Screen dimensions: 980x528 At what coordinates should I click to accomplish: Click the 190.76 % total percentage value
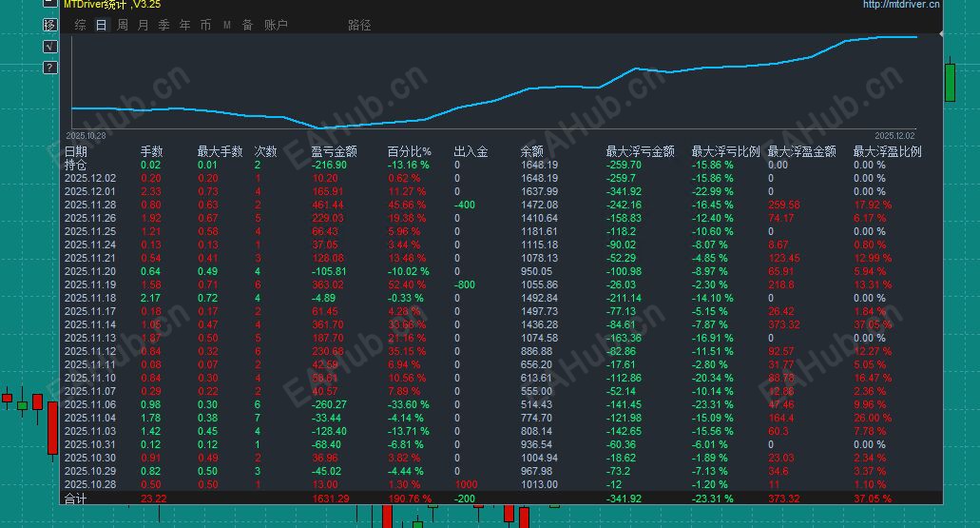coord(410,499)
